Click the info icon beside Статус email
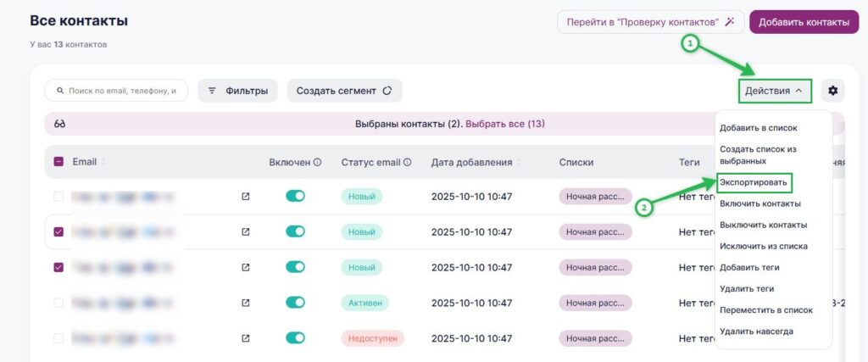 pos(408,162)
